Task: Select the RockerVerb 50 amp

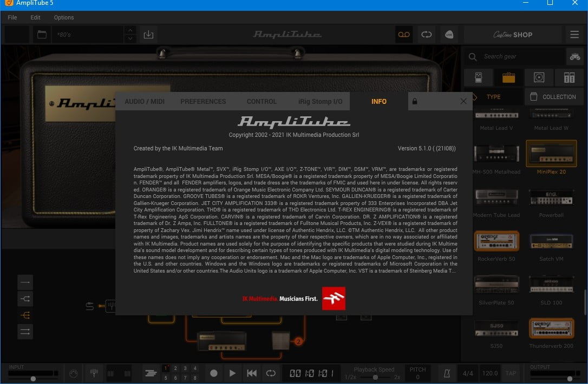Action: coord(496,246)
